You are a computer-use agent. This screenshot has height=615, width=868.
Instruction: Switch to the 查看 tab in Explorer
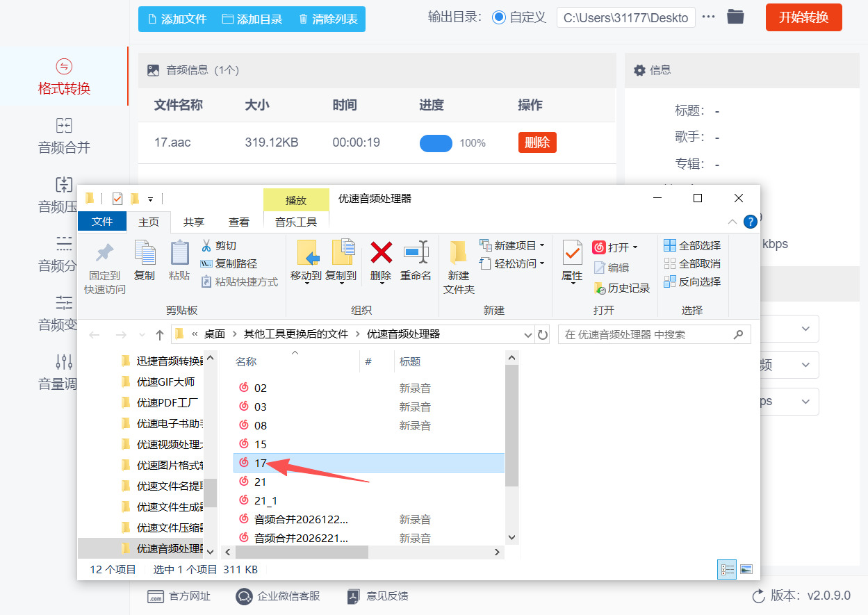[x=239, y=221]
